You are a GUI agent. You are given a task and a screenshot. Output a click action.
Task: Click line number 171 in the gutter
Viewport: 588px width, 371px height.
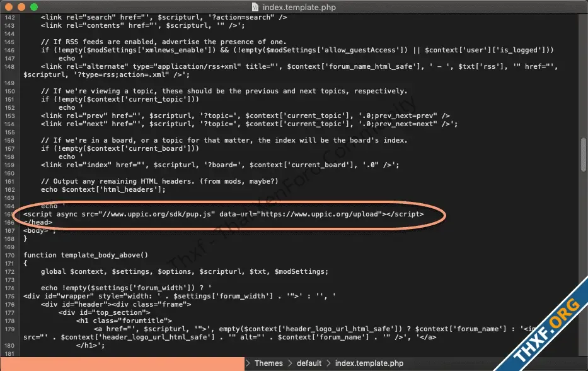click(9, 263)
